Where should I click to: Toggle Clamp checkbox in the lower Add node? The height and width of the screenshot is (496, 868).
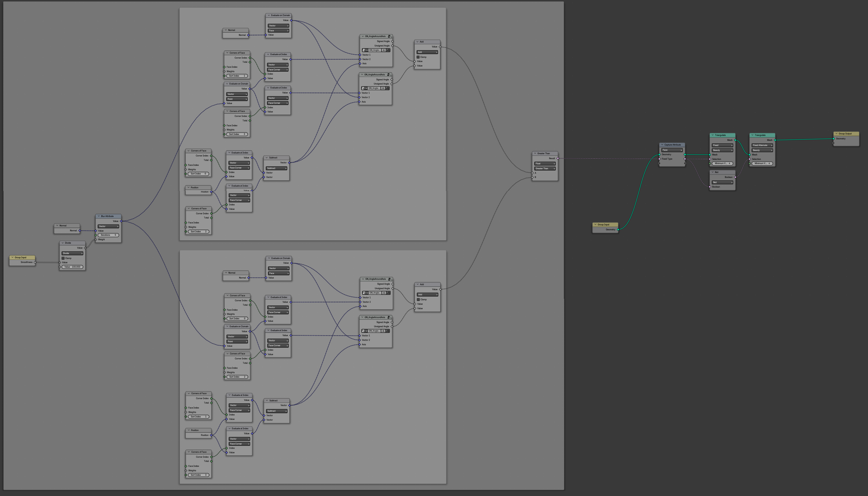(418, 300)
